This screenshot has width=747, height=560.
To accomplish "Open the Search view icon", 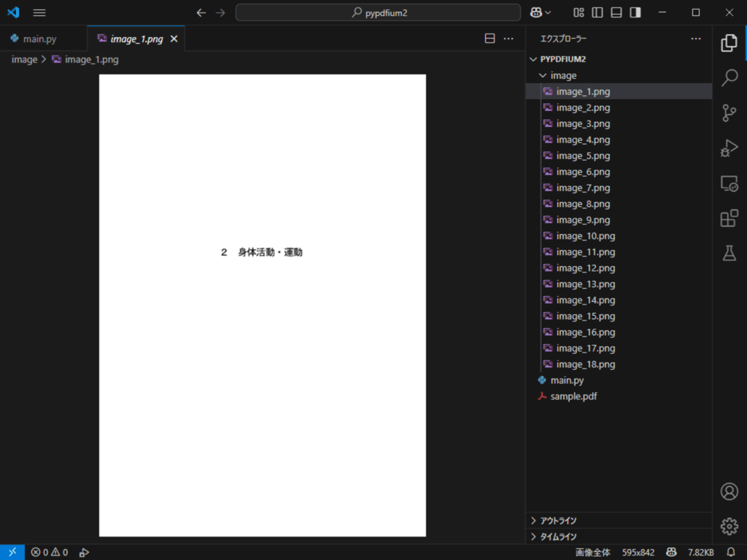I will click(729, 77).
